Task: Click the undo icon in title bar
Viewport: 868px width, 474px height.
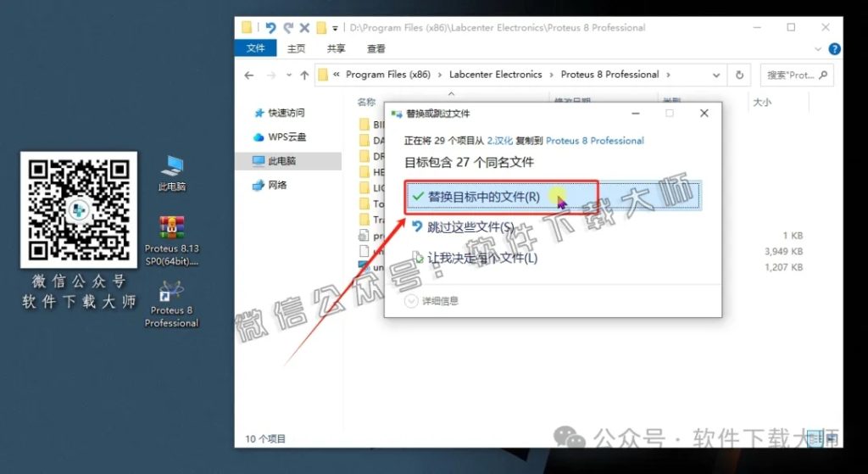Action: coord(270,28)
